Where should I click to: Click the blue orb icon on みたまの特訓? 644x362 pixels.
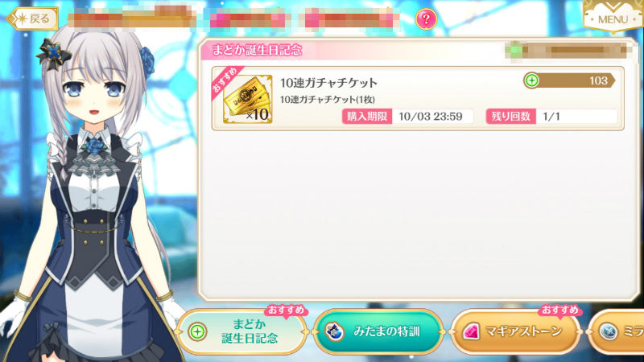pos(334,331)
